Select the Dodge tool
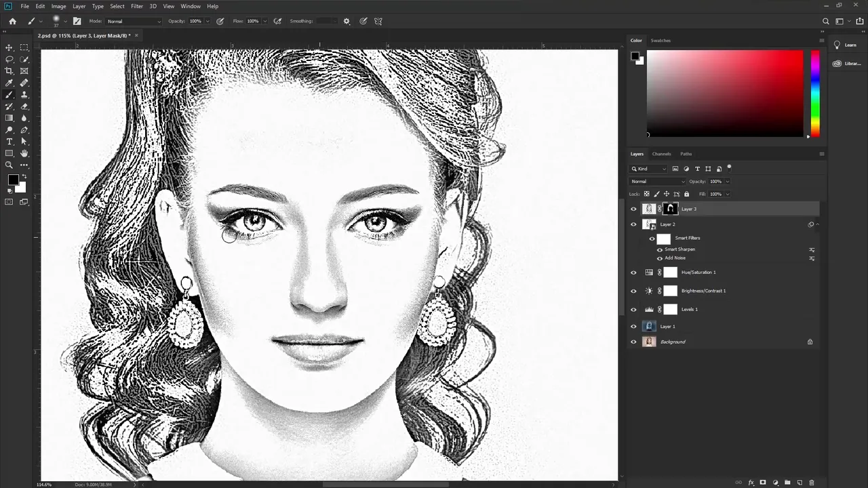Viewport: 868px width, 488px height. point(9,129)
